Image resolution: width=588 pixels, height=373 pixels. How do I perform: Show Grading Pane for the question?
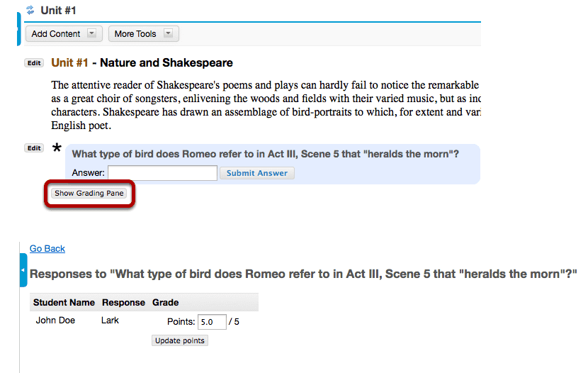[89, 194]
